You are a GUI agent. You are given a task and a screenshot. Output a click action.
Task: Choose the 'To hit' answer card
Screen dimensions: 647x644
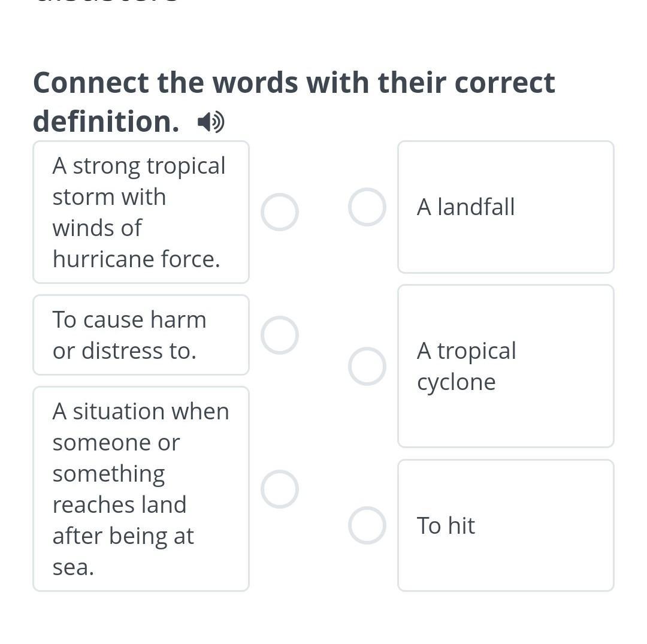(506, 525)
